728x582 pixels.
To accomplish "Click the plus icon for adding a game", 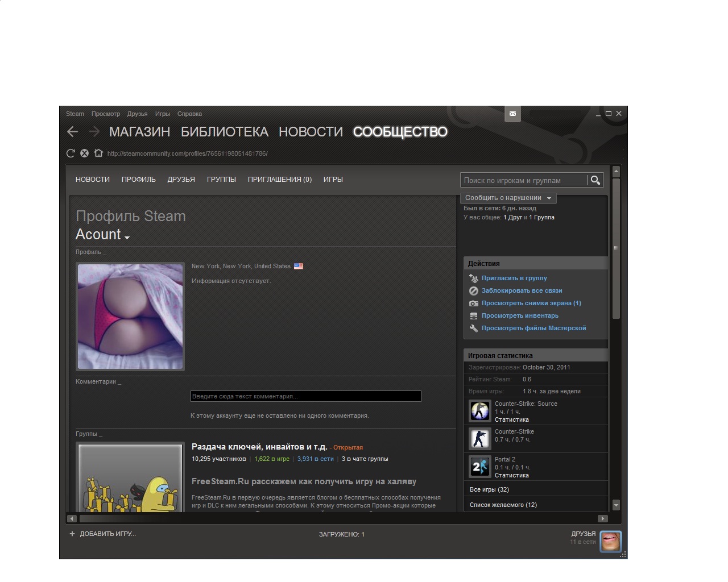I will pos(72,534).
